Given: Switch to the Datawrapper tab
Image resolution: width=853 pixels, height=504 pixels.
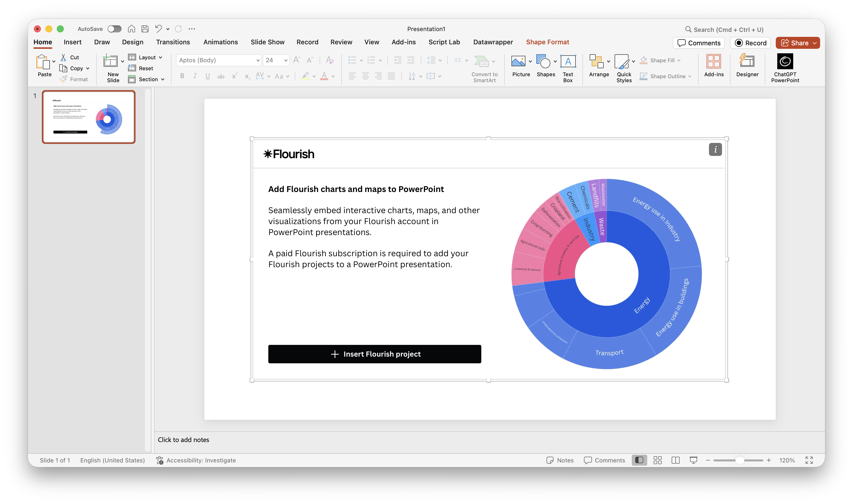Looking at the screenshot, I should [x=493, y=42].
